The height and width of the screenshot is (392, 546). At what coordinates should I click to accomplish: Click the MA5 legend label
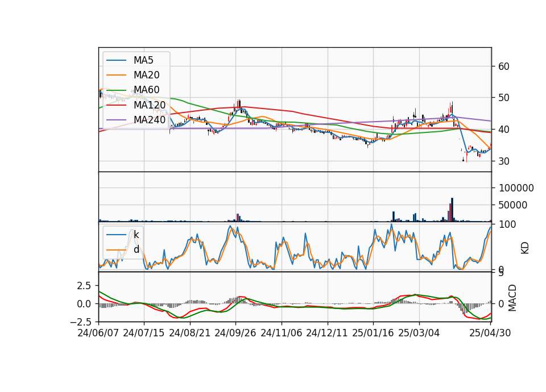click(x=143, y=60)
